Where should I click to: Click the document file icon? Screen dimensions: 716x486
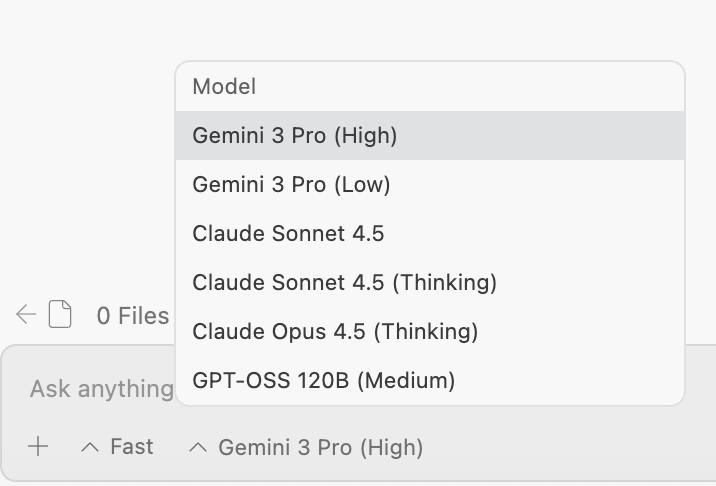click(61, 315)
